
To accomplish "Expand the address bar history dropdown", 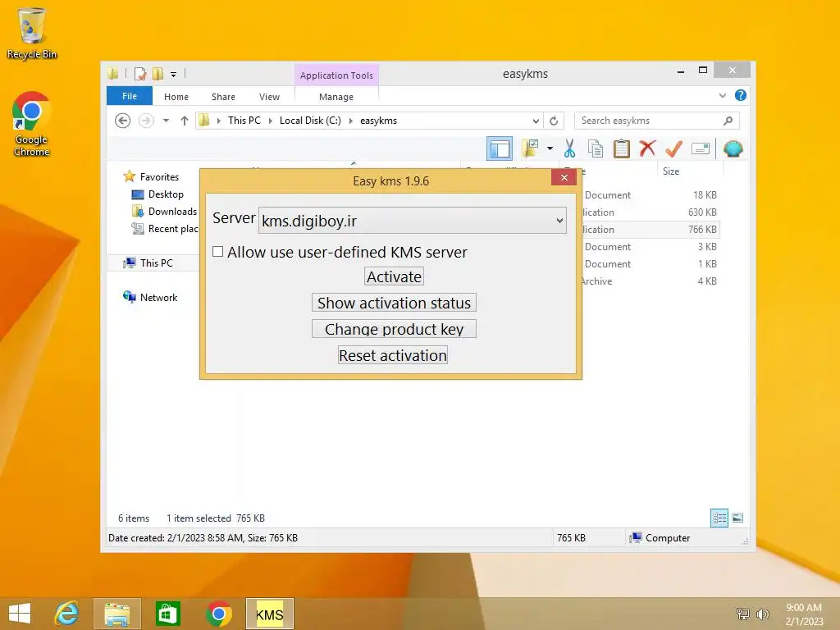I will 535,121.
